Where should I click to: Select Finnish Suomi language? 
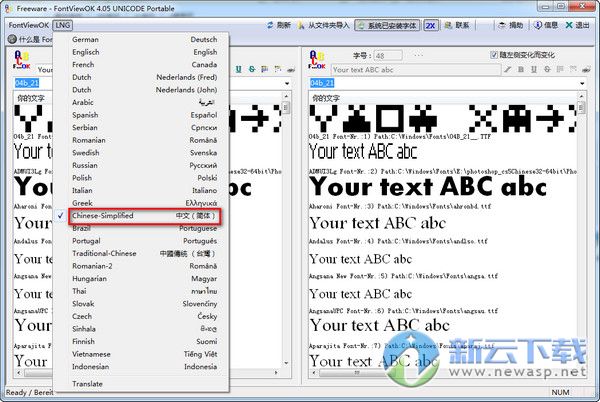pyautogui.click(x=141, y=342)
